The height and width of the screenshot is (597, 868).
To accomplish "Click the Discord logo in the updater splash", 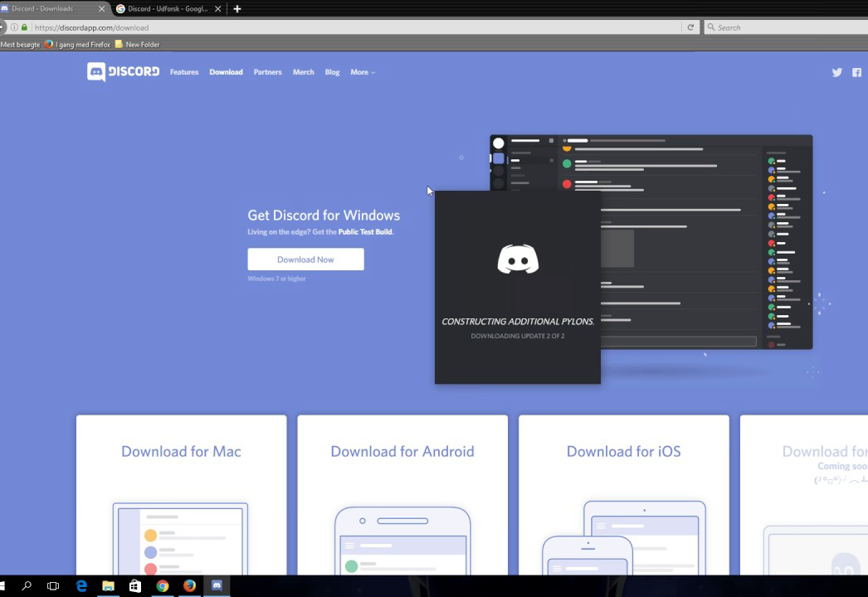I will click(518, 259).
